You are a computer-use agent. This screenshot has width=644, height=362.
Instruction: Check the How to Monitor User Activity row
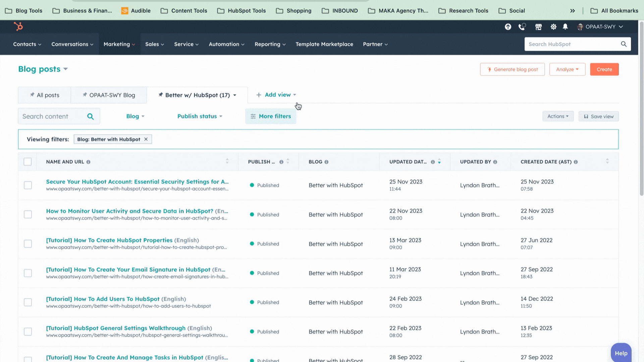coord(28,215)
